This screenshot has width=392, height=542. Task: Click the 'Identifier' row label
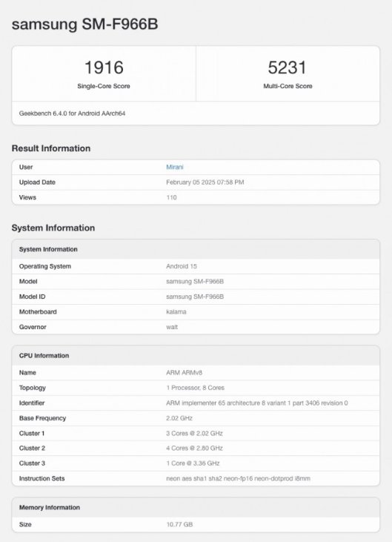[x=32, y=403]
